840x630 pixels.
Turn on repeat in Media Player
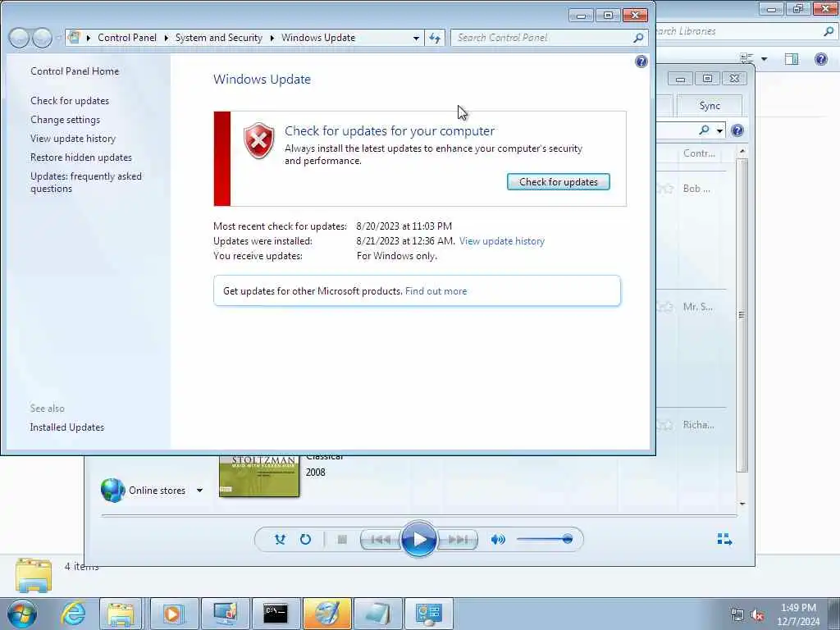tap(305, 540)
